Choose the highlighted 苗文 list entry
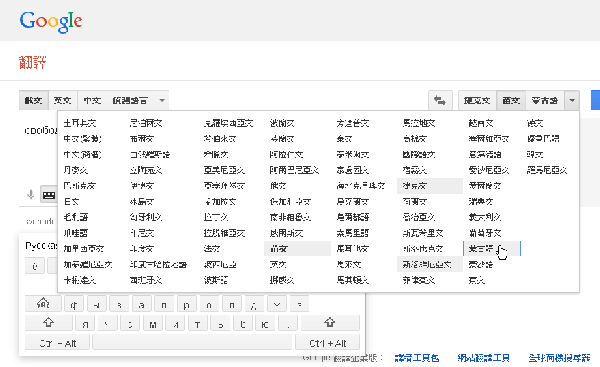This screenshot has width=600, height=367. point(297,249)
